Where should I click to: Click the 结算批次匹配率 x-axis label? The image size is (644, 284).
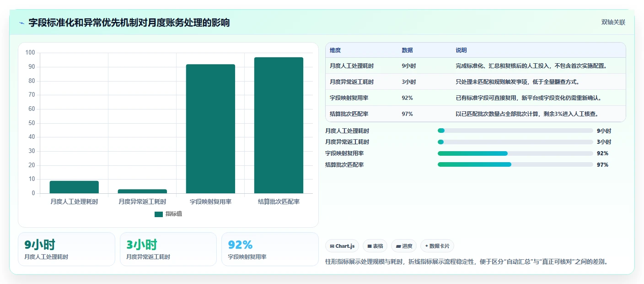click(x=279, y=202)
